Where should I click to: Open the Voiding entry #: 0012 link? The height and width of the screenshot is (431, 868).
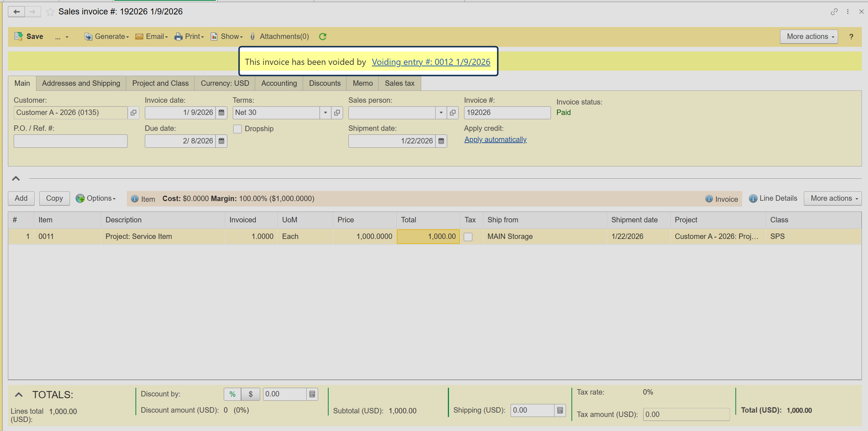point(431,62)
